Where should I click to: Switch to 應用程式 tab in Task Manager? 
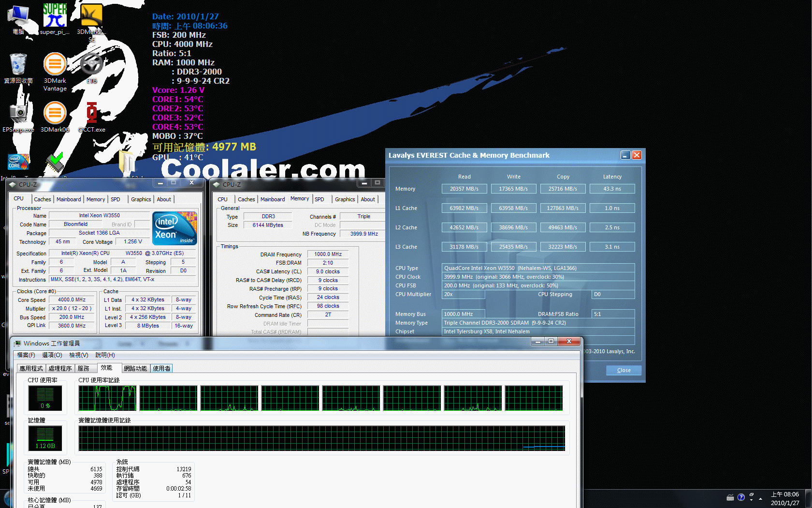pos(31,369)
